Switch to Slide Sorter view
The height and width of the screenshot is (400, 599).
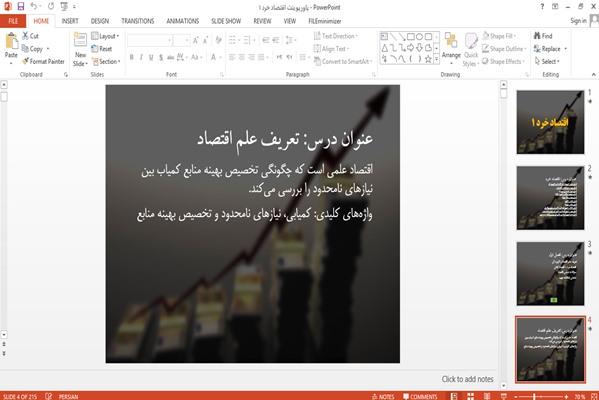click(x=471, y=396)
